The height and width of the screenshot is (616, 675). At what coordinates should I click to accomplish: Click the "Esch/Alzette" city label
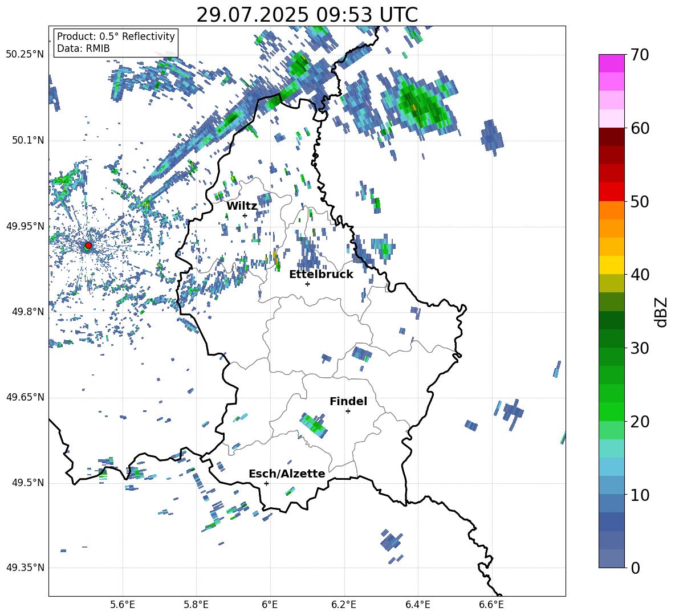point(287,474)
